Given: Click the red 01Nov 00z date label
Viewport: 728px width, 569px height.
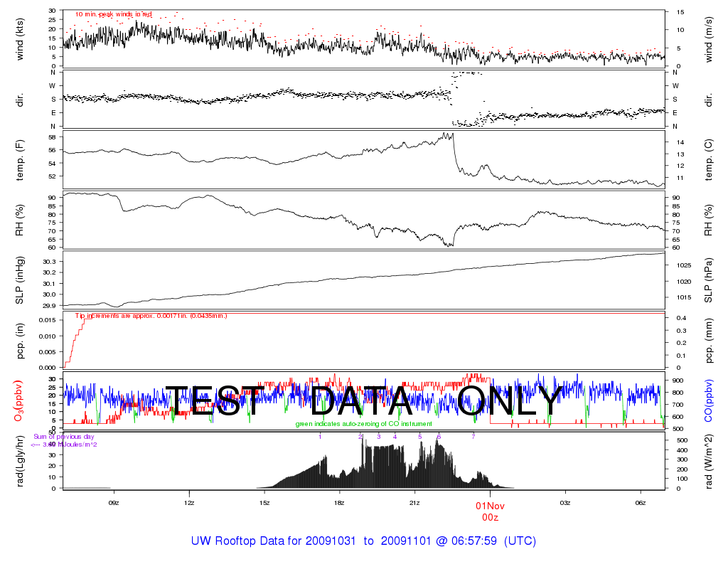Looking at the screenshot, I should [x=490, y=511].
